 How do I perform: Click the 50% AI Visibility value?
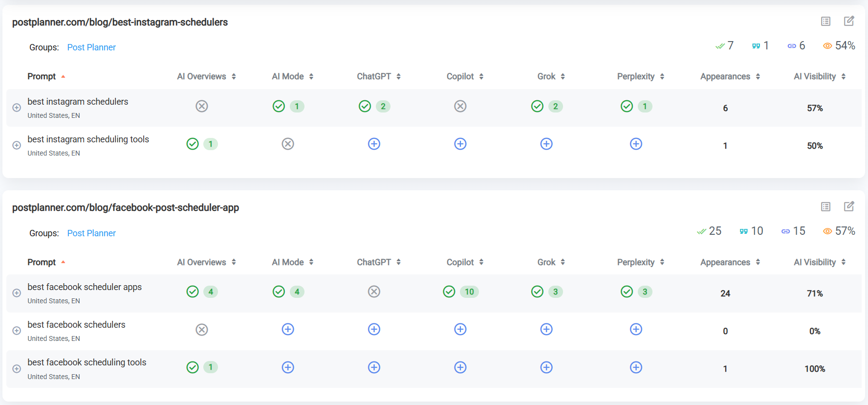(815, 146)
